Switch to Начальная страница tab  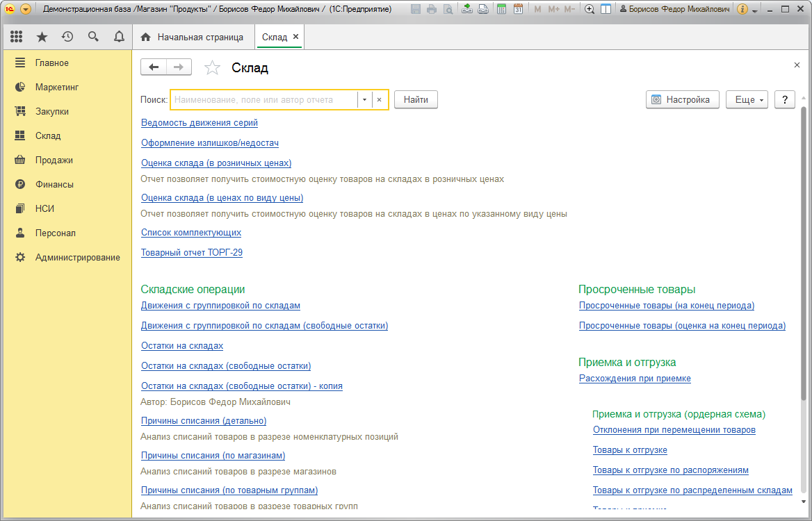[193, 38]
